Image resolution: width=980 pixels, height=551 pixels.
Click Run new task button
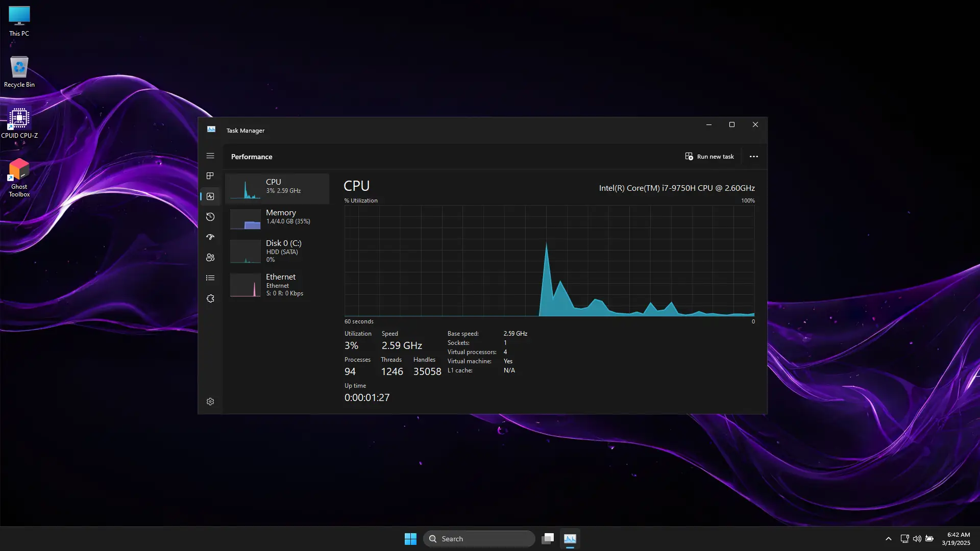tap(709, 157)
